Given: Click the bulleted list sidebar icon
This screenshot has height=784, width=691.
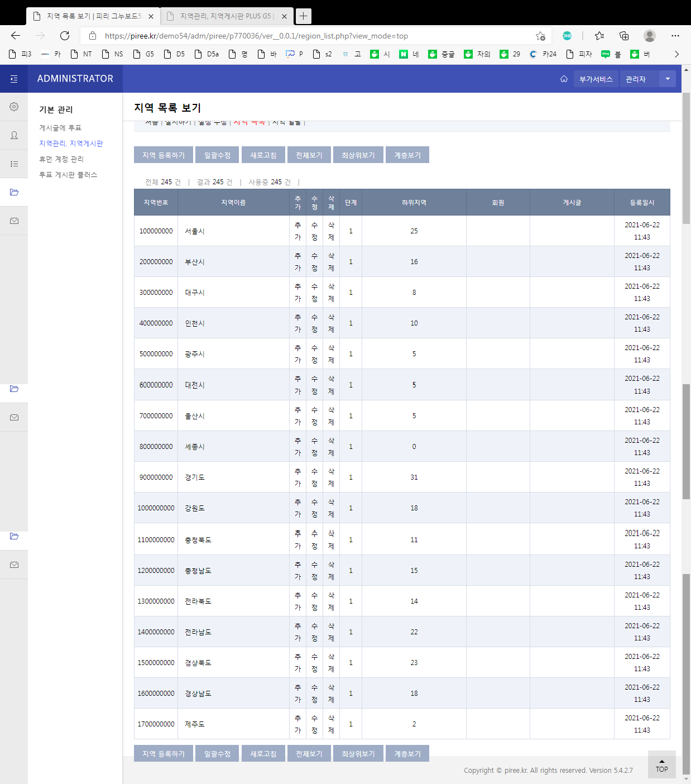Looking at the screenshot, I should [14, 164].
